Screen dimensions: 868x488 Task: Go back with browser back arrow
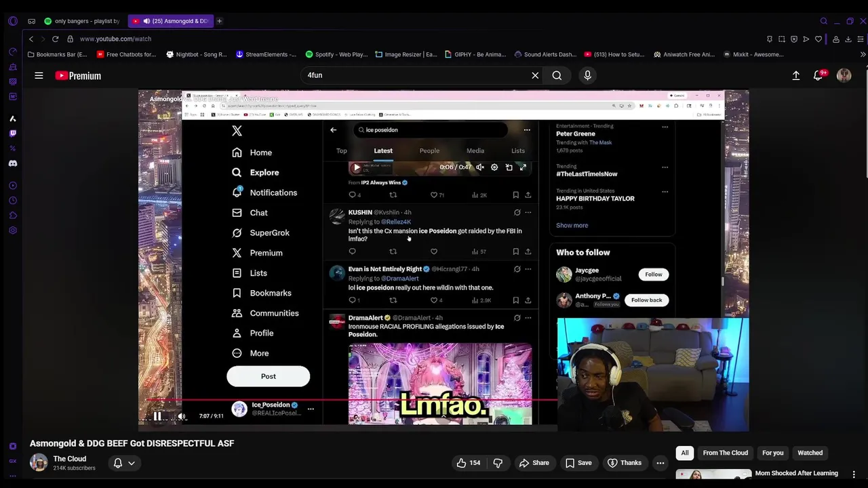click(x=31, y=39)
